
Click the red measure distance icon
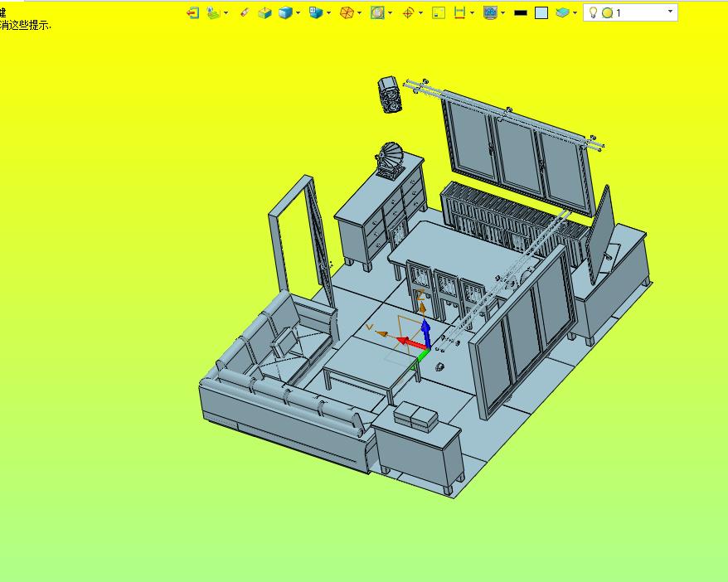tap(459, 12)
